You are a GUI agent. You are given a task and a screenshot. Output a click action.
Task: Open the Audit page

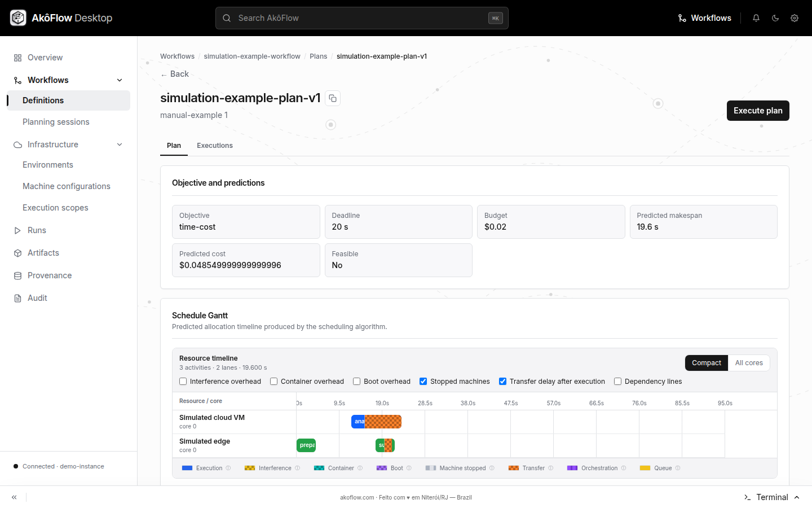point(69,298)
